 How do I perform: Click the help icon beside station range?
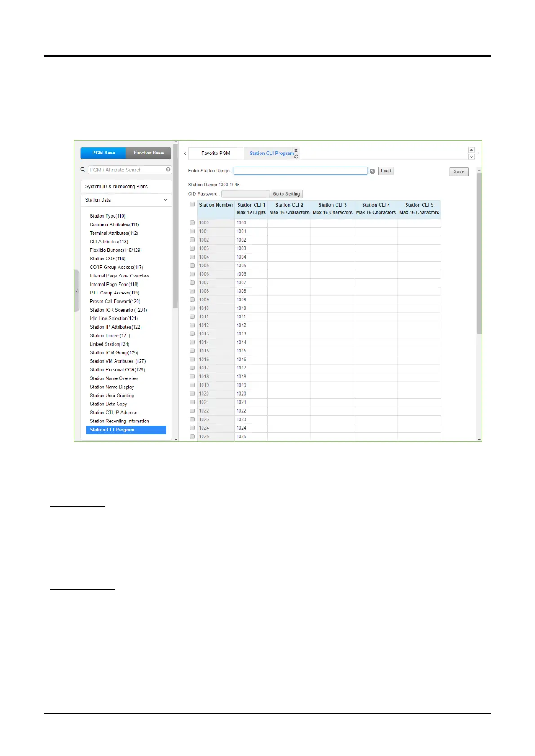coord(372,171)
